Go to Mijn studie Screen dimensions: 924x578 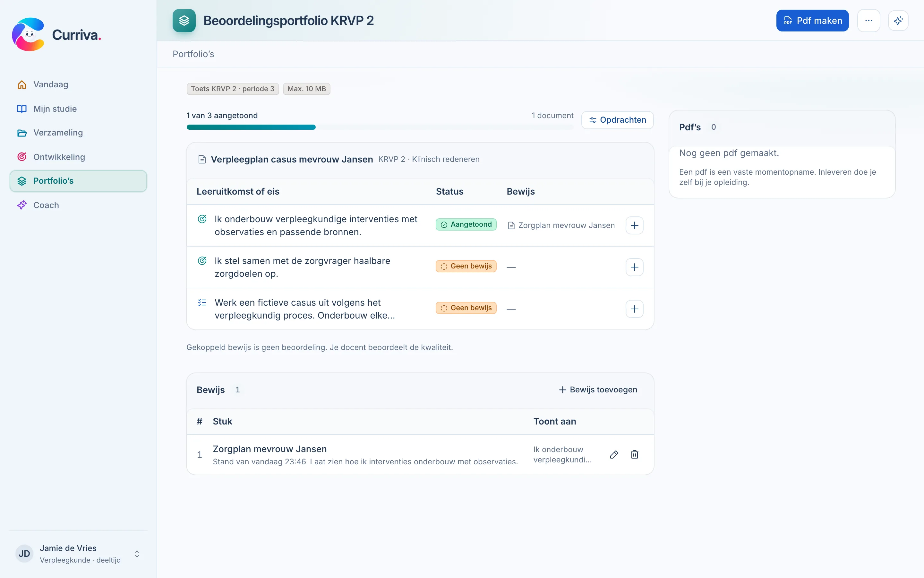tap(78, 109)
